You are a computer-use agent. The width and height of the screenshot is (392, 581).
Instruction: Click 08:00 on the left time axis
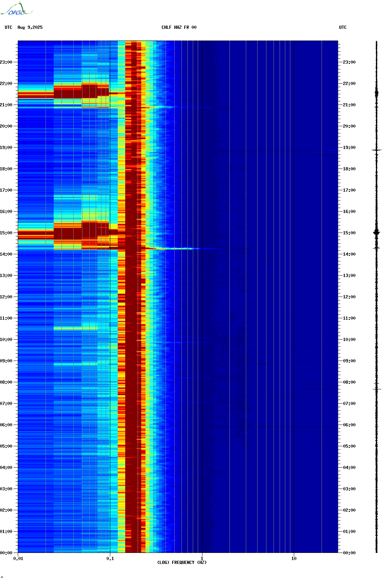tap(6, 382)
